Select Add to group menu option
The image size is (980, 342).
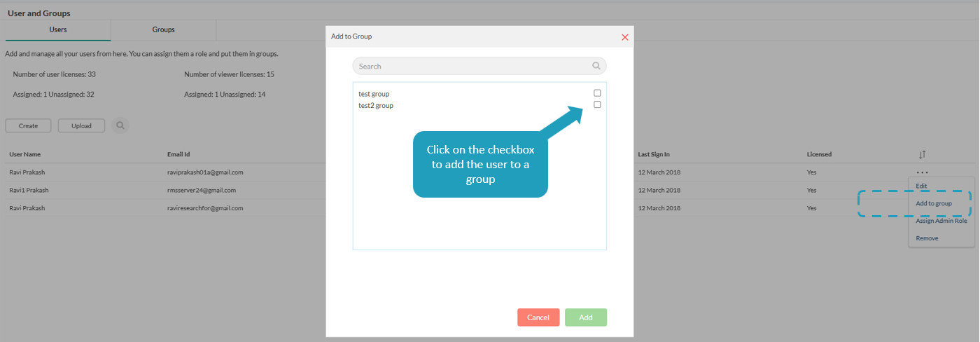[x=934, y=203]
